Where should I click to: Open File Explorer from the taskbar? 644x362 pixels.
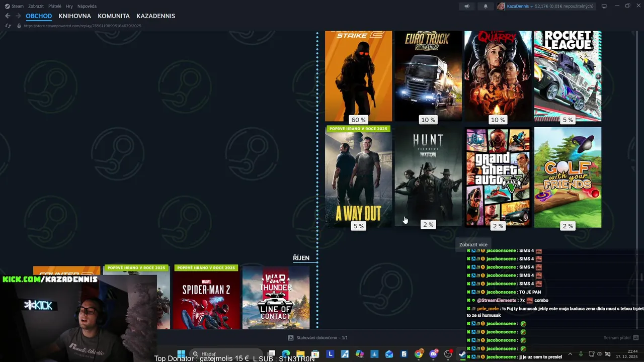coord(300,354)
